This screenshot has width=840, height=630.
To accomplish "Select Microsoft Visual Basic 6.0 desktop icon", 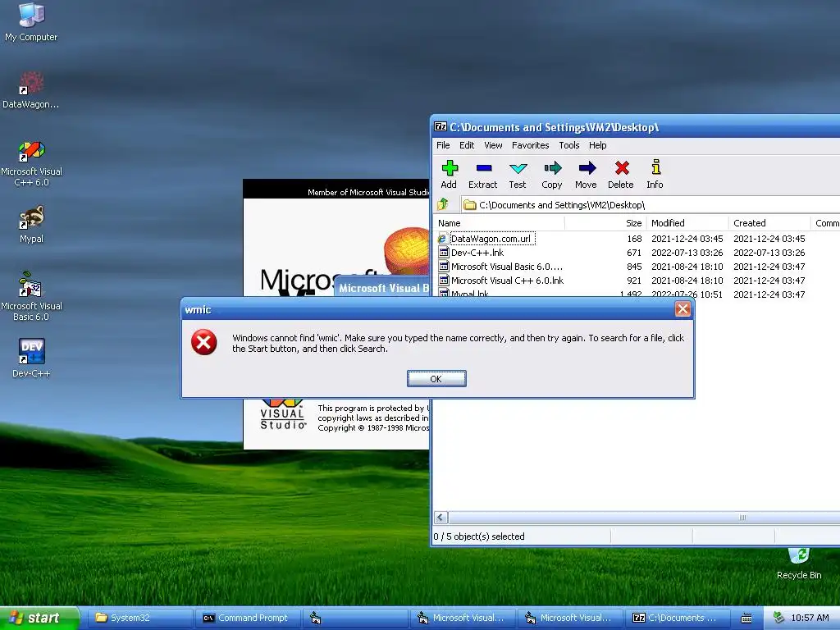I will [31, 297].
